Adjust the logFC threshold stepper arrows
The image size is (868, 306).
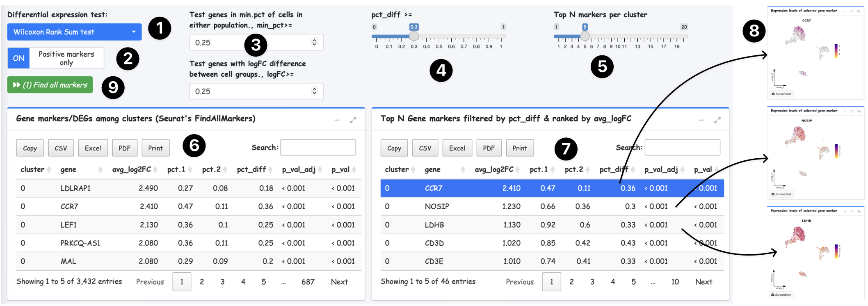314,91
